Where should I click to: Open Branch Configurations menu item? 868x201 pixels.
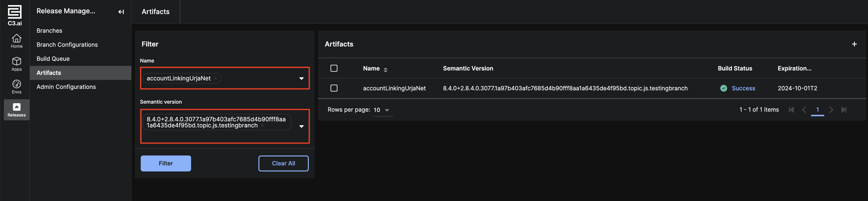[x=67, y=45]
